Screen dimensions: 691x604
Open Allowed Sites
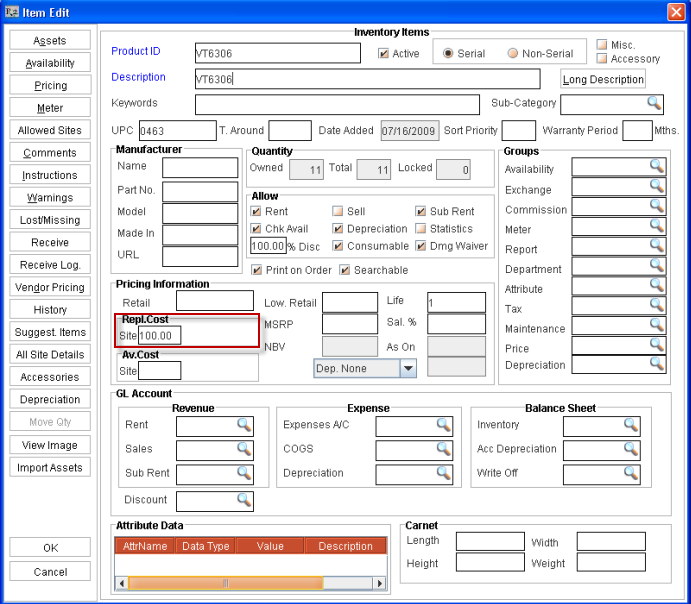(50, 130)
